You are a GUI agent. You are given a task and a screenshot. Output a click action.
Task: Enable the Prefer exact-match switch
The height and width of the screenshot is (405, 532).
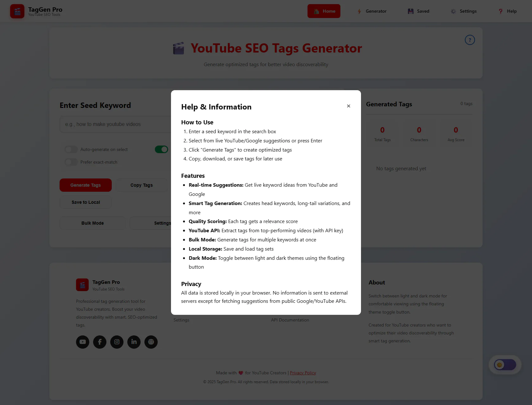[x=71, y=162]
